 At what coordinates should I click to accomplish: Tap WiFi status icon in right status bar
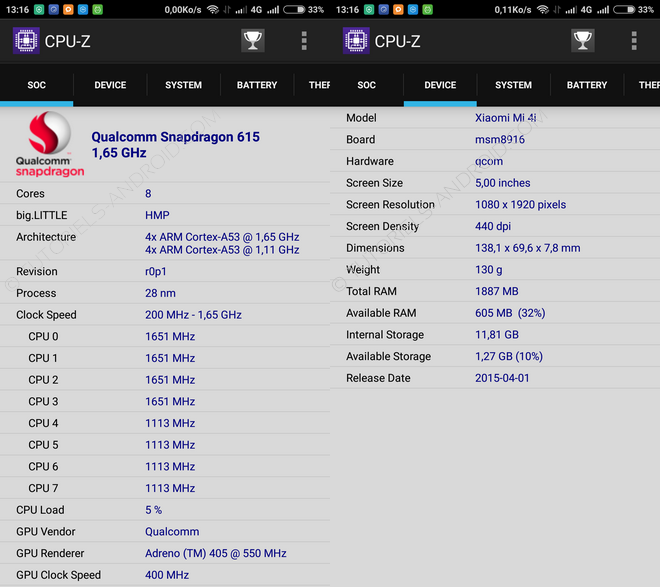(x=543, y=10)
